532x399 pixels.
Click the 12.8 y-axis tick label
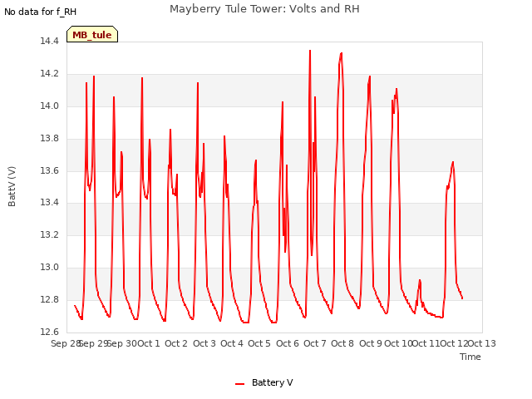point(49,299)
